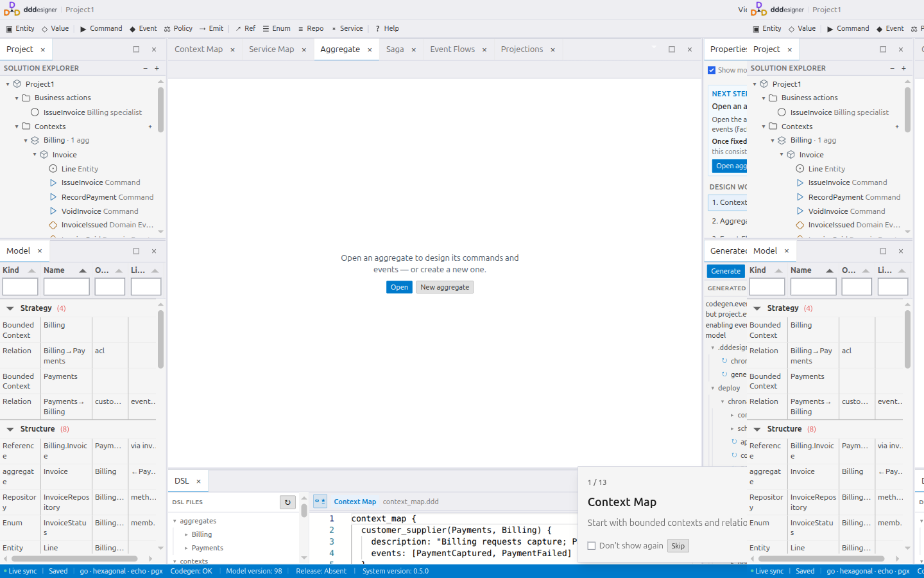
Task: Click the plus in main window Solution Explorer header
Action: 157,68
